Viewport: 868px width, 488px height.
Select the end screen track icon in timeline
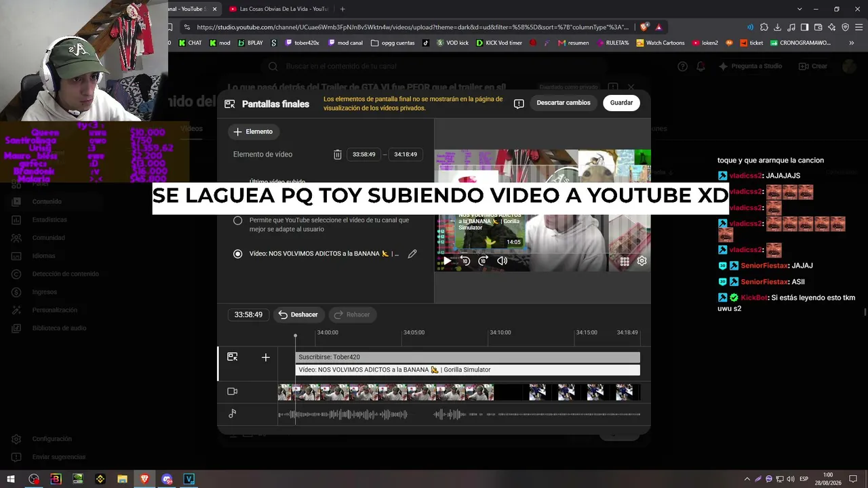[233, 357]
